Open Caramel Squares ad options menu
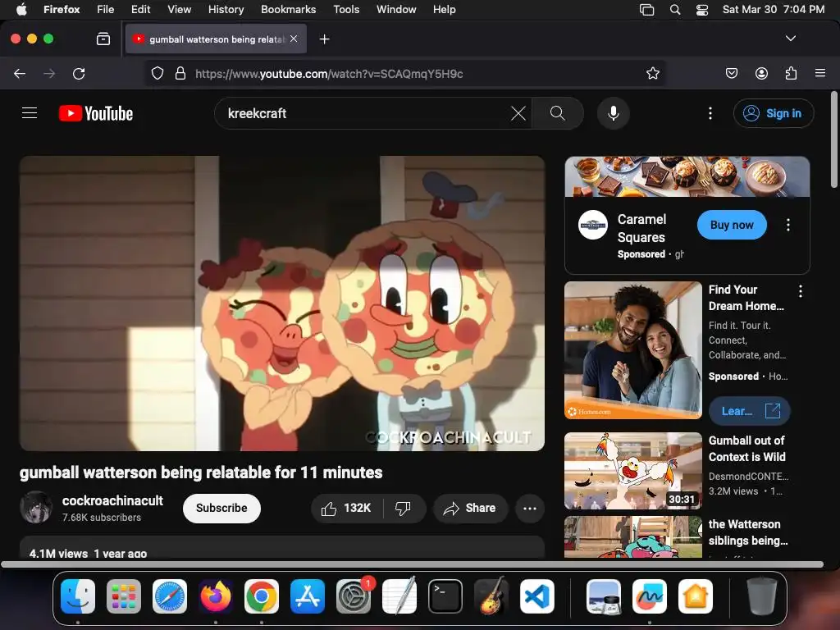 coord(788,225)
